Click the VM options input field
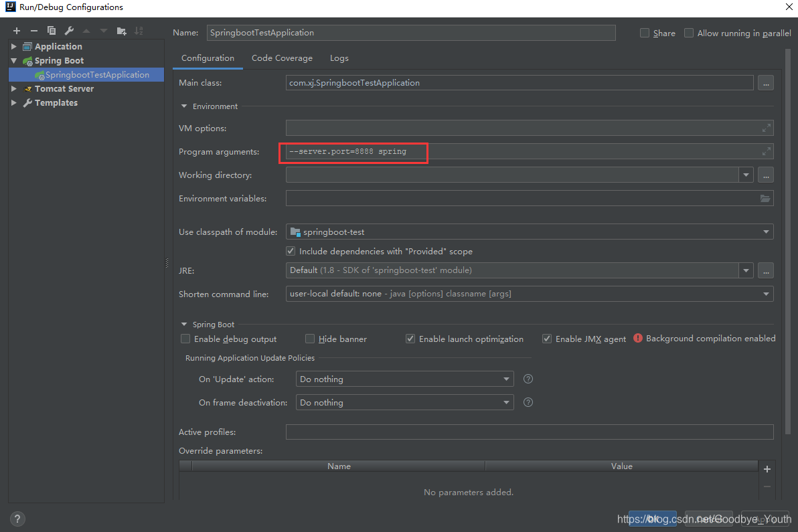Image resolution: width=798 pixels, height=532 pixels. click(530, 128)
